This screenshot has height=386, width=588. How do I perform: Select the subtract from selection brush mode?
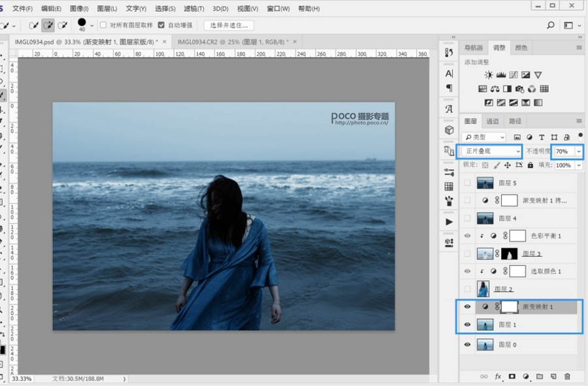pyautogui.click(x=63, y=25)
